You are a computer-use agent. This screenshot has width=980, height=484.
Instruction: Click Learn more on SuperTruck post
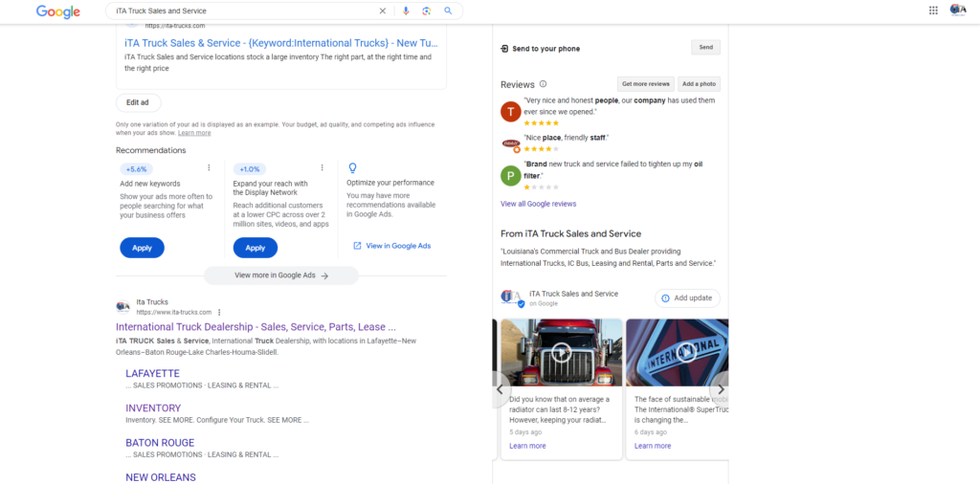(x=653, y=446)
